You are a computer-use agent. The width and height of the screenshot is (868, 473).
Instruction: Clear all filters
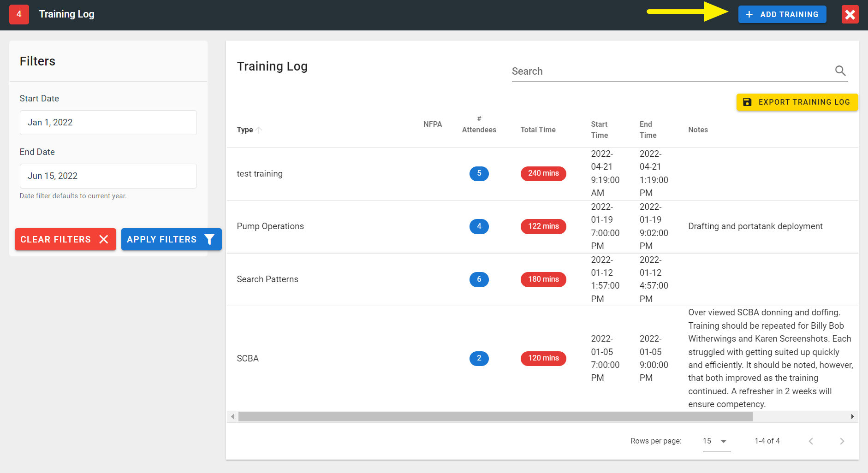(x=65, y=239)
